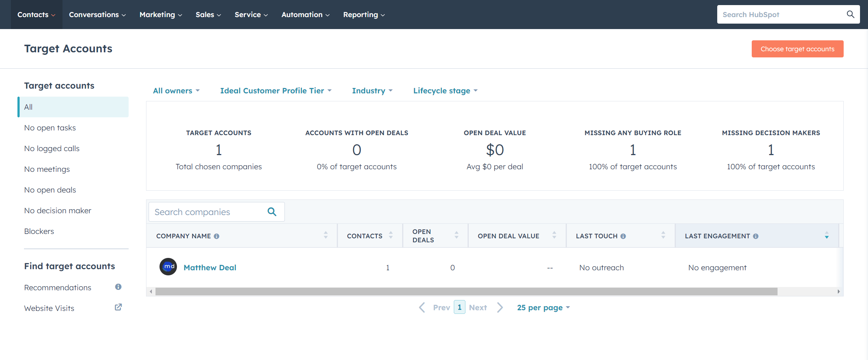The width and height of the screenshot is (868, 360).
Task: Open Website Visits via external link icon
Action: click(x=118, y=307)
